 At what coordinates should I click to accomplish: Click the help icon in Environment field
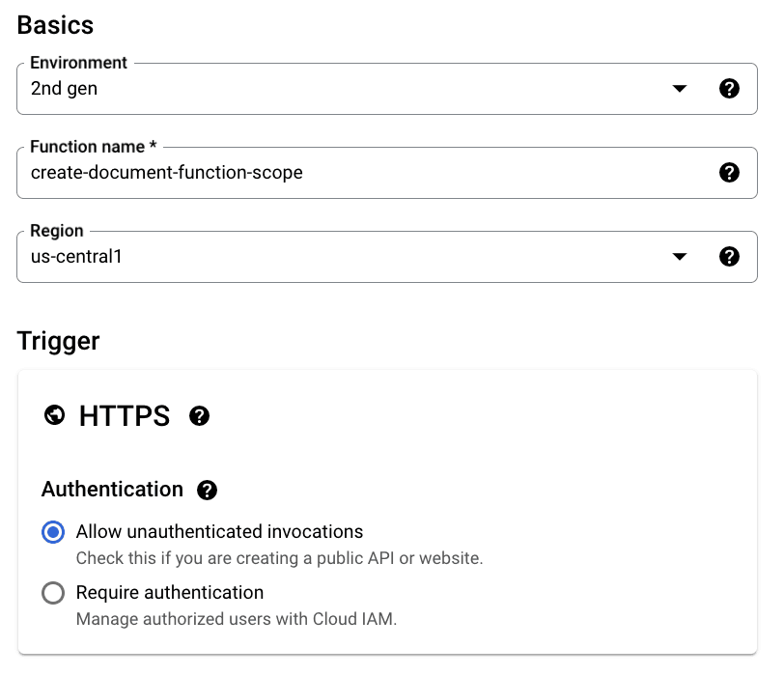[x=730, y=89]
